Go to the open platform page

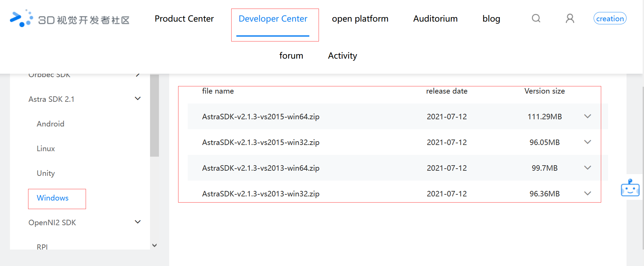pyautogui.click(x=360, y=19)
